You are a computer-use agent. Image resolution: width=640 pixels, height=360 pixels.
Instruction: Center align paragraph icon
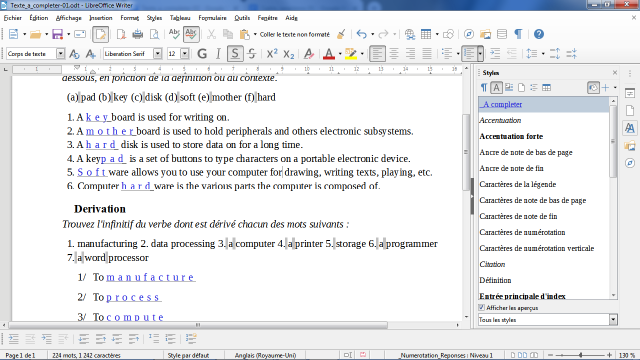pyautogui.click(x=394, y=53)
